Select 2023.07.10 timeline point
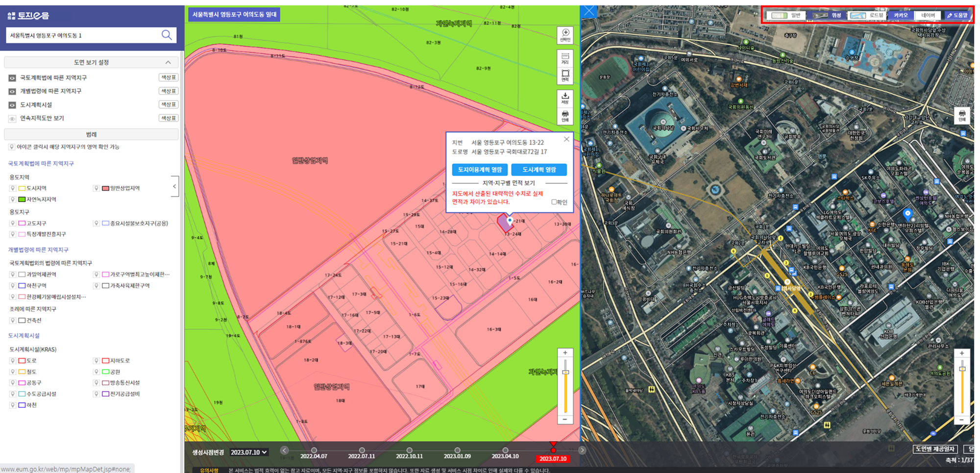The width and height of the screenshot is (980, 473). [553, 450]
